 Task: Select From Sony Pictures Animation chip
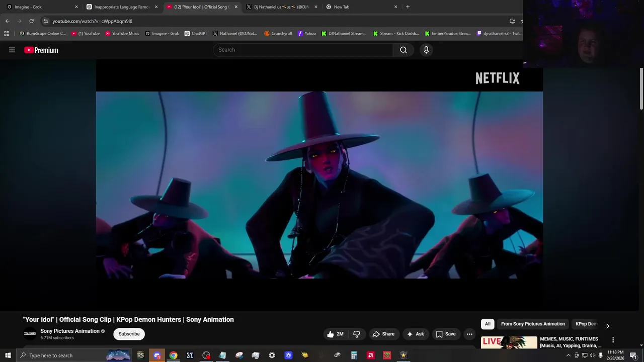(533, 324)
